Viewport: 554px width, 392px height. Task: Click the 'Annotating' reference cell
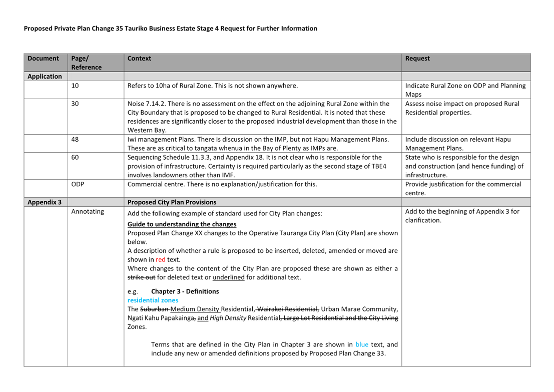click(x=88, y=212)
